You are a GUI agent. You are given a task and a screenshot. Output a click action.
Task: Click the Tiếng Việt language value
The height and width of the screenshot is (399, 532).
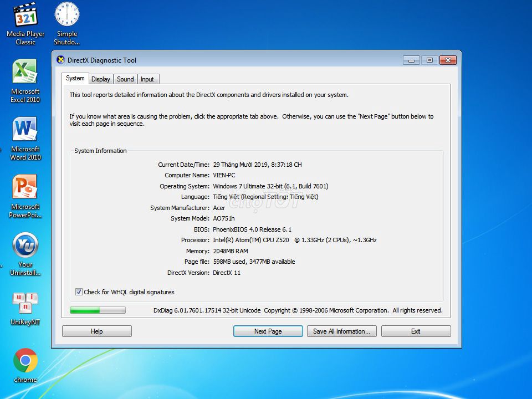pyautogui.click(x=265, y=197)
